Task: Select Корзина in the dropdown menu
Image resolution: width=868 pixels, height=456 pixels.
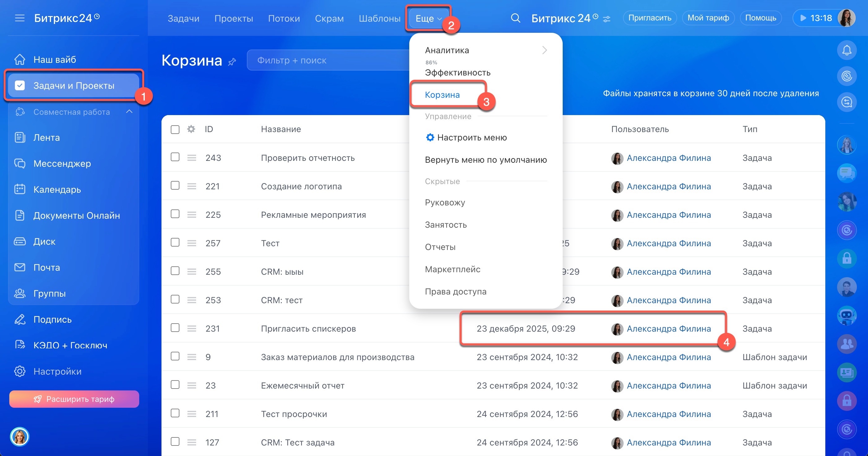Action: 442,95
